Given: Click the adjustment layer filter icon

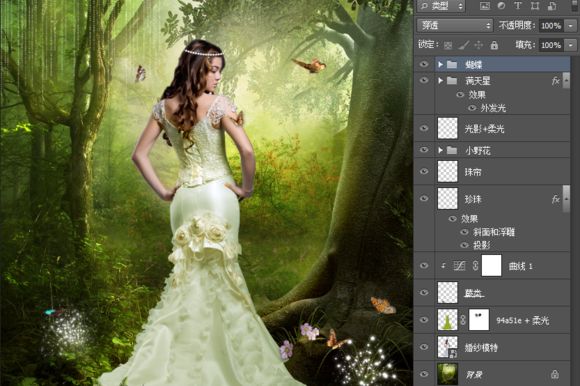Looking at the screenshot, I should click(501, 6).
